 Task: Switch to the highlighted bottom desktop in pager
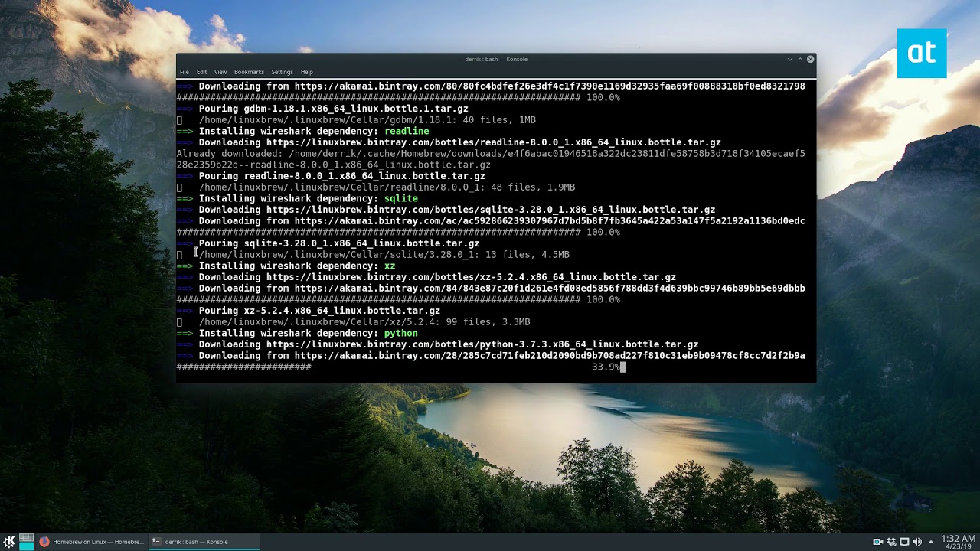point(26,546)
